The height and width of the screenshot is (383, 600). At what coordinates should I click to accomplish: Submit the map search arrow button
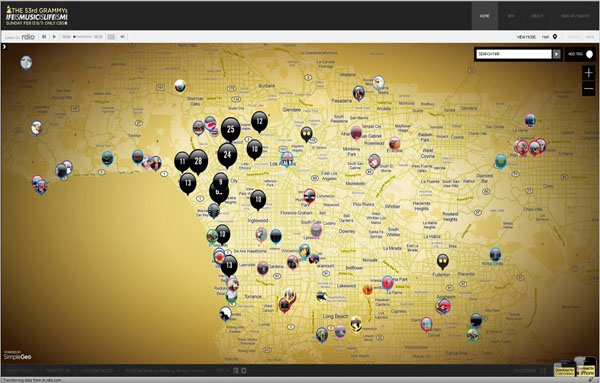(556, 54)
